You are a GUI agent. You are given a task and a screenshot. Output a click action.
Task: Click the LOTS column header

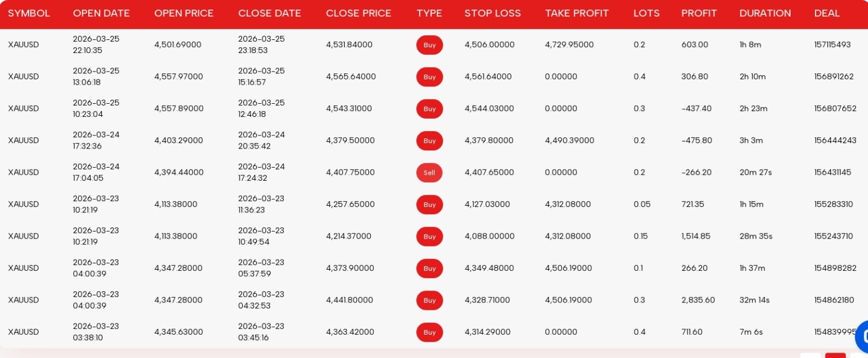(646, 13)
